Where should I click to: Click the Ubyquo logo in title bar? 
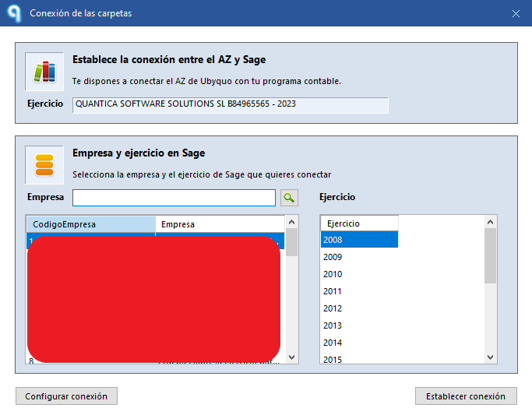[x=15, y=13]
